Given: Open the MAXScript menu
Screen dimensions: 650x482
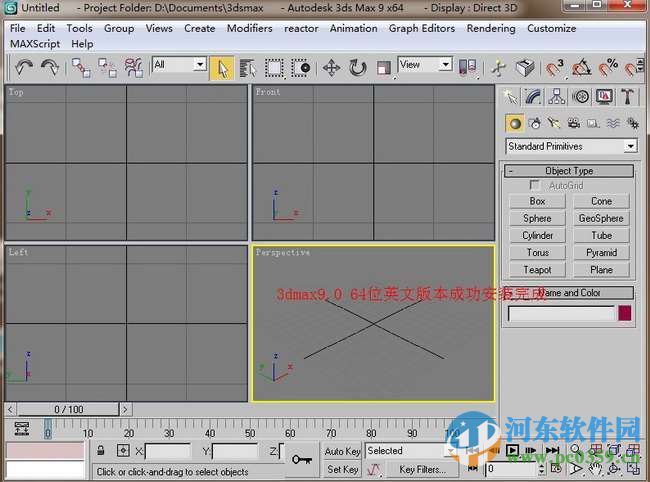Looking at the screenshot, I should [35, 44].
